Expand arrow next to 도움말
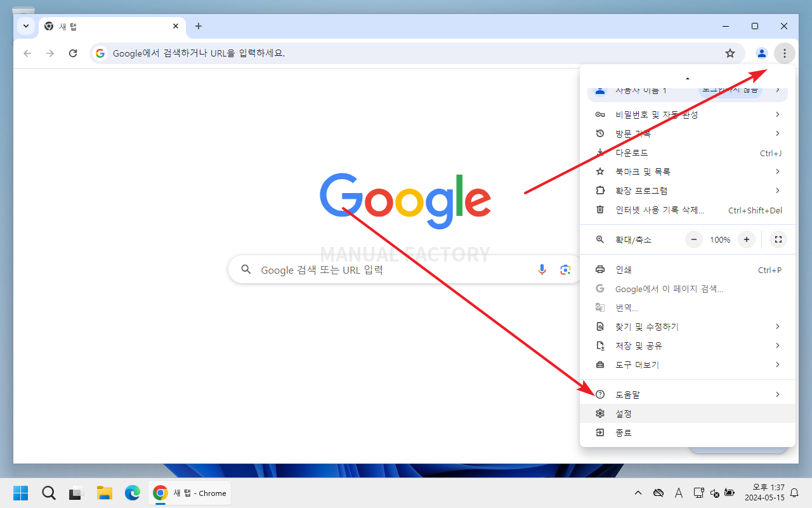 click(x=778, y=394)
